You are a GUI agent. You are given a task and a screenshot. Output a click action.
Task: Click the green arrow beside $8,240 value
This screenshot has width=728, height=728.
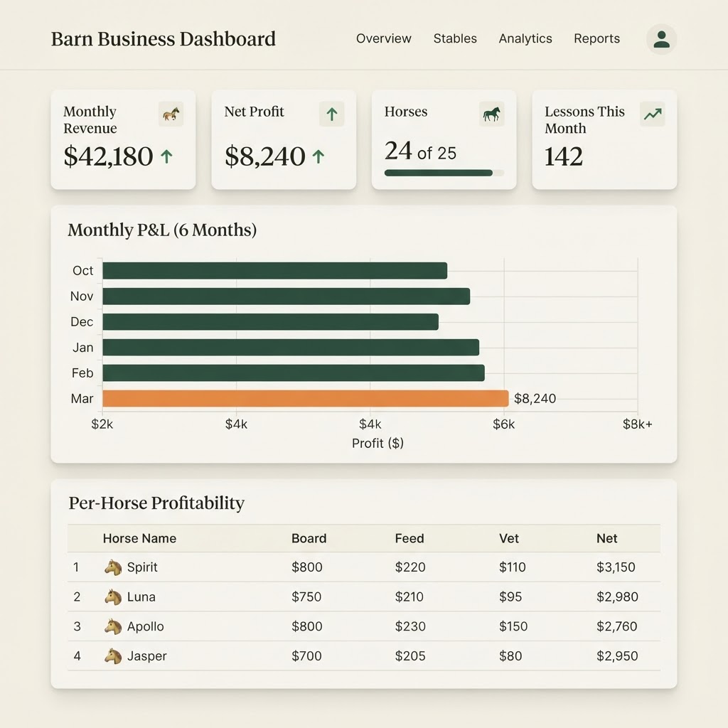pos(318,156)
